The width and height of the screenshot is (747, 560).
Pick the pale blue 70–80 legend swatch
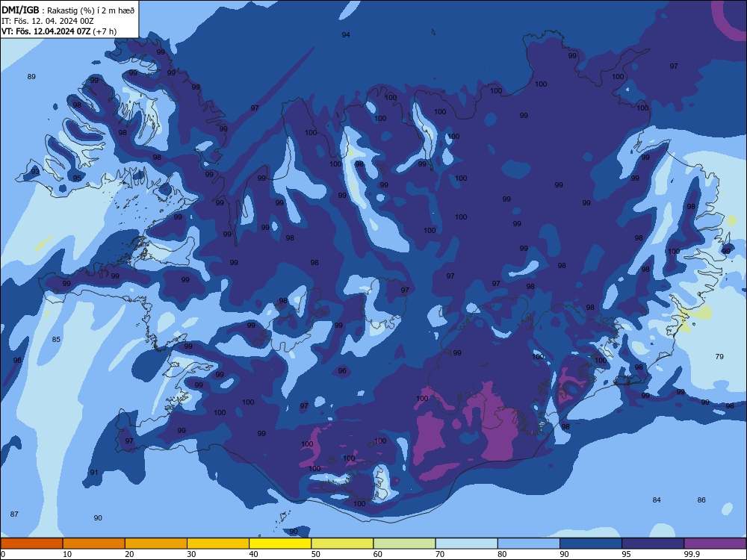coord(466,544)
